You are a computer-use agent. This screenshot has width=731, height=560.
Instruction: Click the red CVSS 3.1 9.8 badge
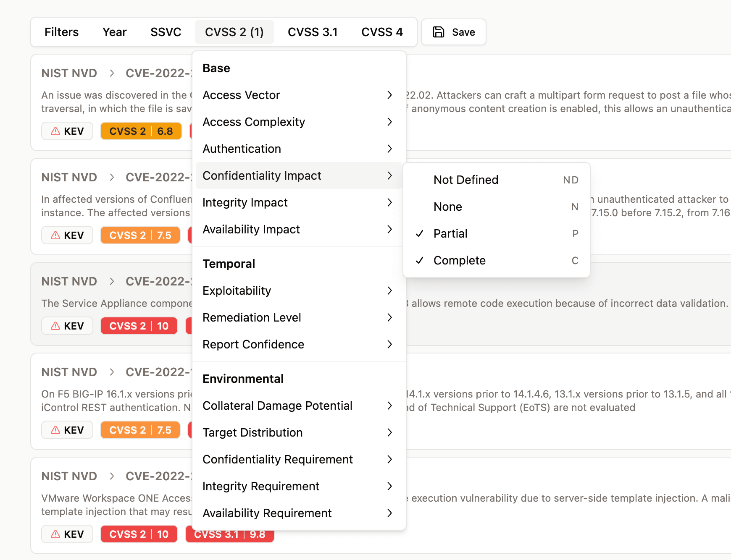click(x=230, y=534)
